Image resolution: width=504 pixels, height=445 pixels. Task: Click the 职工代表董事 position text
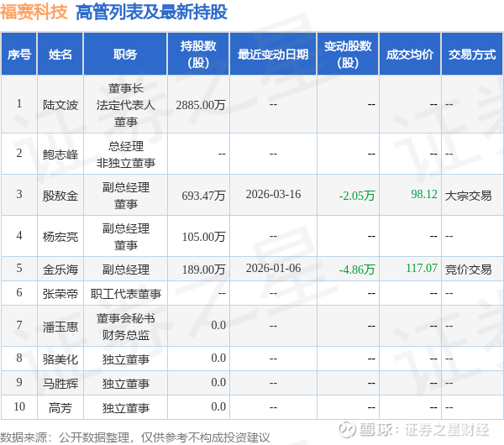(x=125, y=294)
